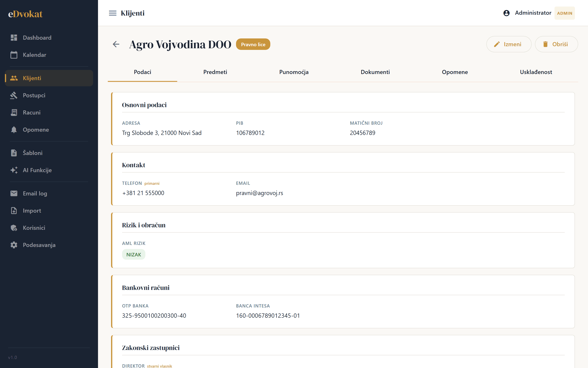This screenshot has height=368, width=588.
Task: Open Kalendar in the sidebar
Action: coord(49,55)
